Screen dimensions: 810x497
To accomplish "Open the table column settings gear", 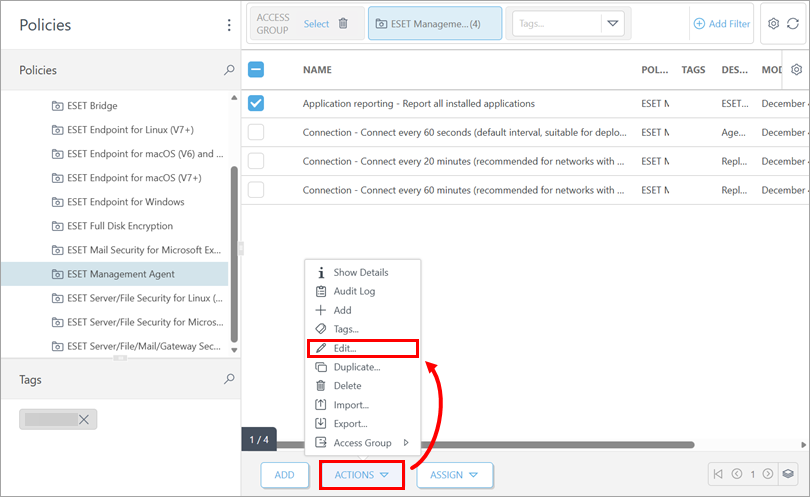I will point(796,70).
